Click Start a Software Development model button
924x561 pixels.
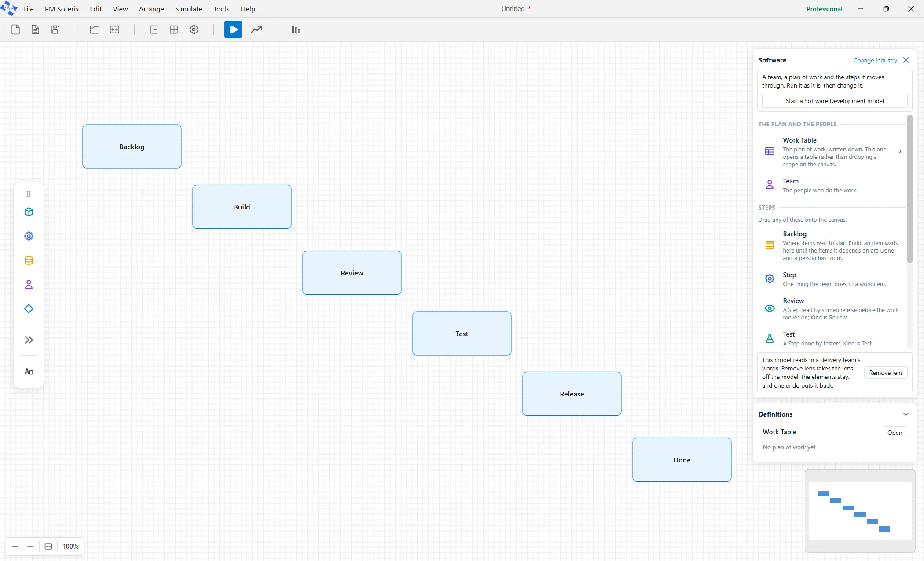[835, 101]
